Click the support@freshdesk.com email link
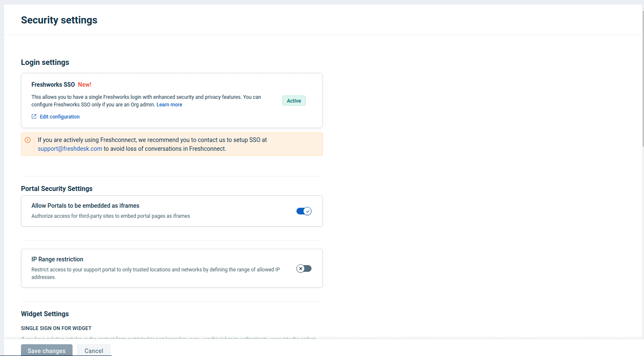The width and height of the screenshot is (644, 356). (70, 149)
